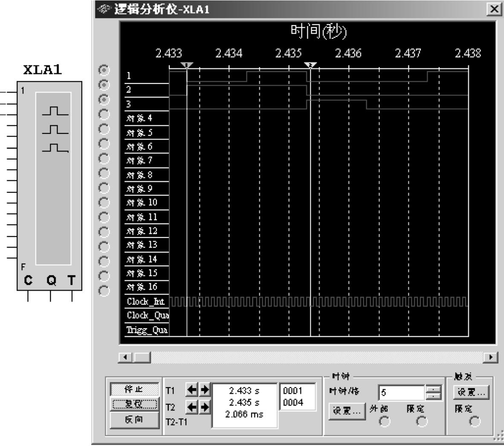Toggle the clock qualifier 限定 radio
The width and height of the screenshot is (504, 446).
tap(422, 421)
